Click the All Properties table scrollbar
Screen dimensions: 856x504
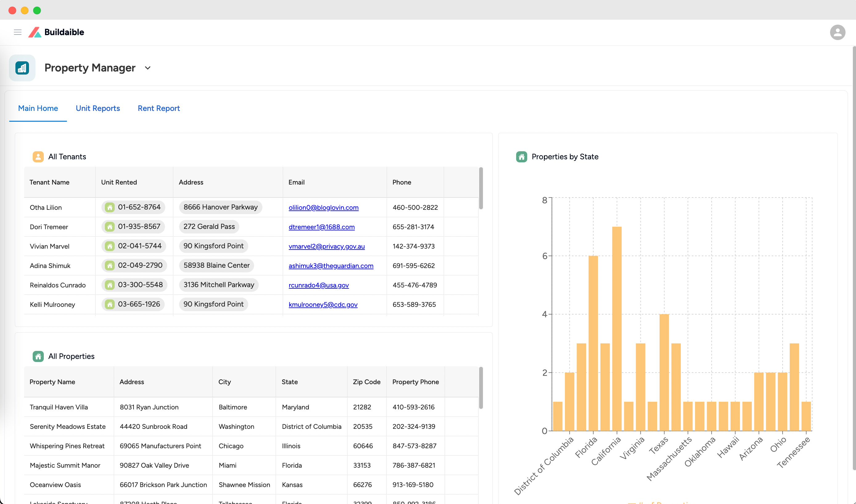(481, 388)
